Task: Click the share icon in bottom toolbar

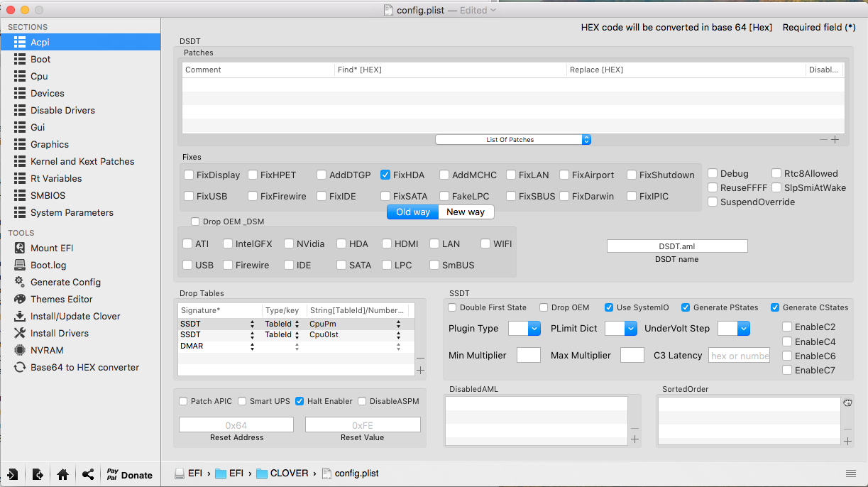Action: tap(87, 475)
